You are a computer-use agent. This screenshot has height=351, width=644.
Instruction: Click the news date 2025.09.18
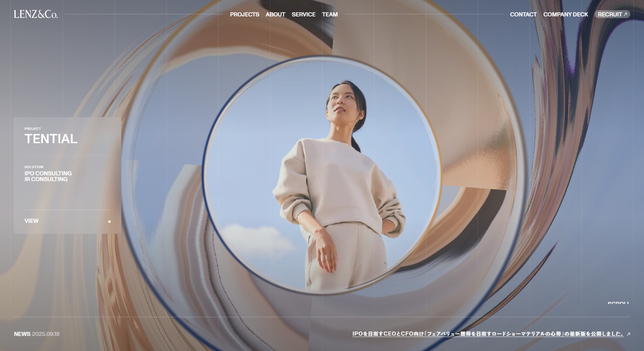pyautogui.click(x=46, y=334)
